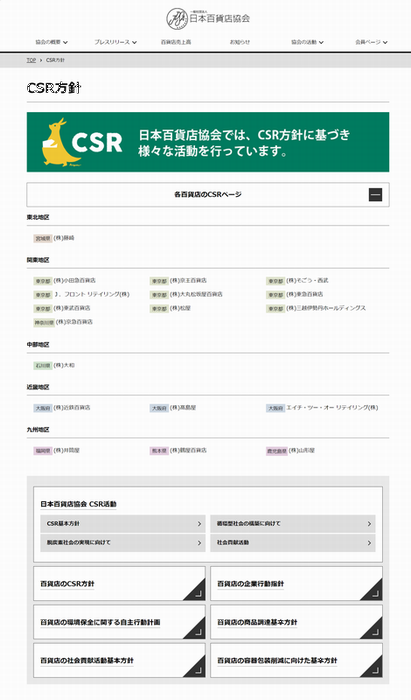Click the 日本百貨店協会 CSR活動 heading
The width and height of the screenshot is (411, 700).
coord(79,504)
